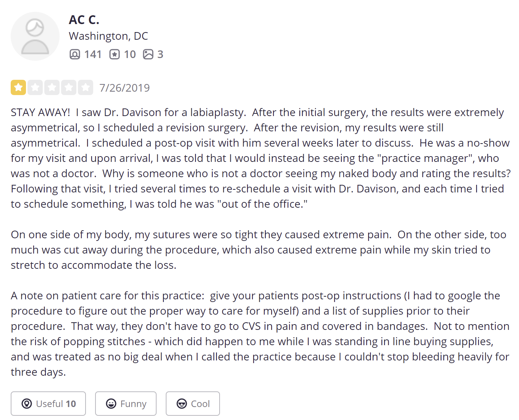Click the review date 7/26/2019

124,88
